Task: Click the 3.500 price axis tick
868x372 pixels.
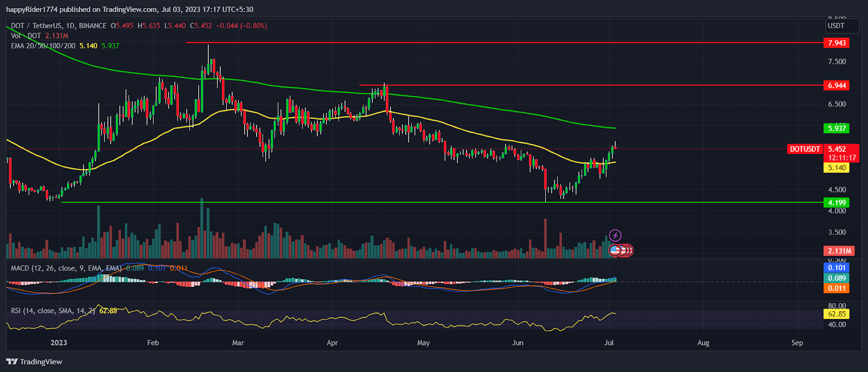Action: [x=837, y=232]
